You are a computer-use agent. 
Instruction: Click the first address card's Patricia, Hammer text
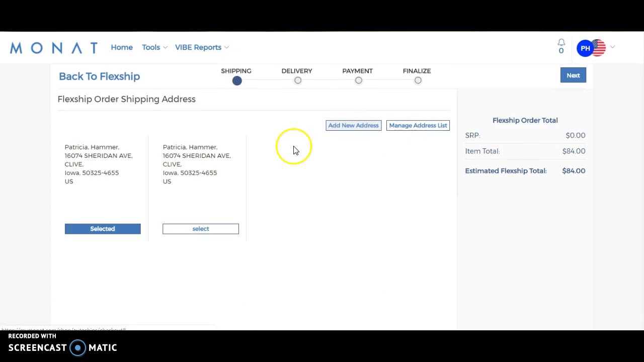[92, 147]
